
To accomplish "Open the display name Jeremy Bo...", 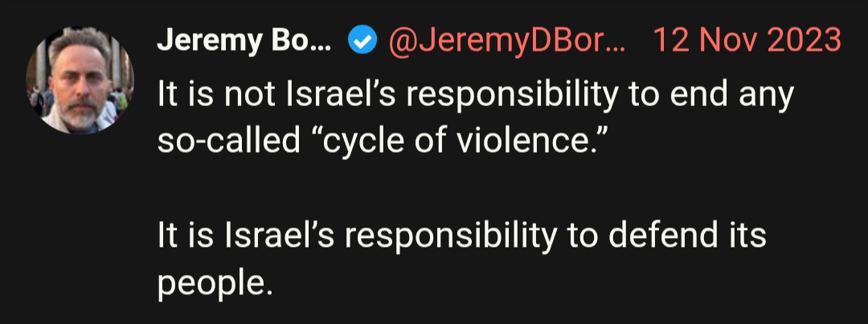I will point(244,41).
